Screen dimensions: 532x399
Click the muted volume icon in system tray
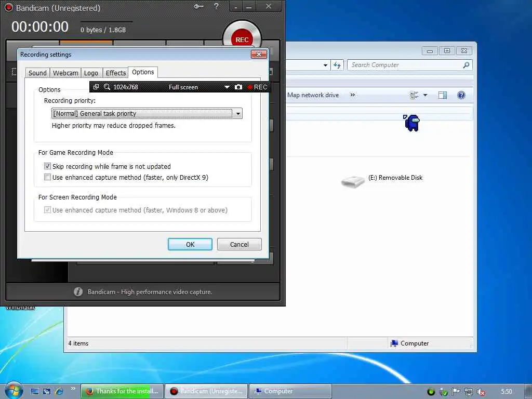(481, 392)
